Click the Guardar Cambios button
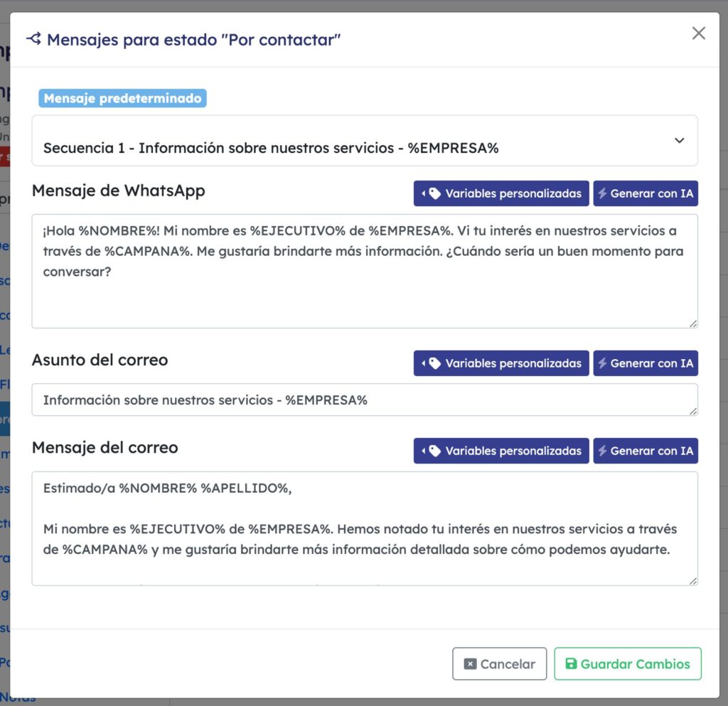The width and height of the screenshot is (728, 706). coord(628,664)
